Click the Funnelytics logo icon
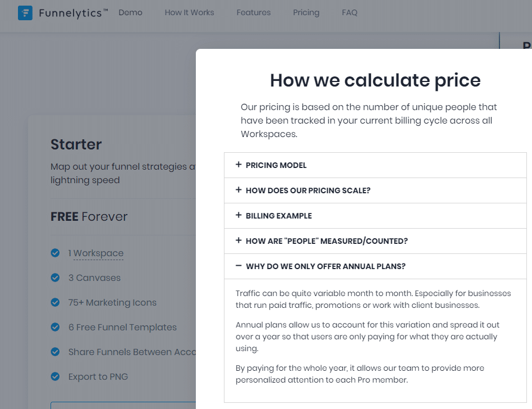532x409 pixels. [x=25, y=13]
